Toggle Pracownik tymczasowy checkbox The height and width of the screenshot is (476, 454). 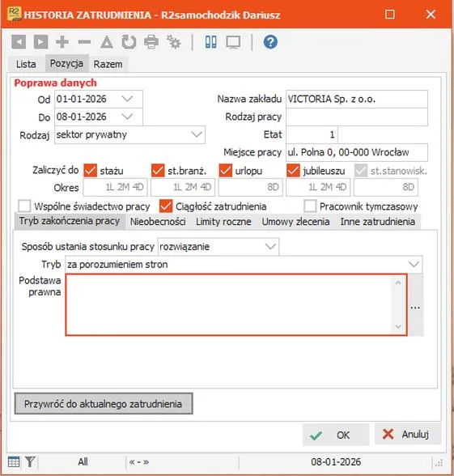coord(310,206)
